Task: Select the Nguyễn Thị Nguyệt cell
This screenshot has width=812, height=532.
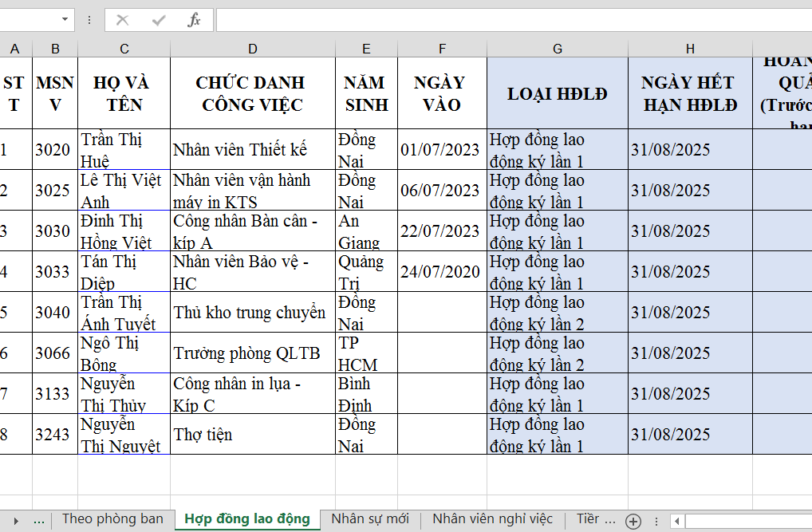Action: click(x=124, y=434)
